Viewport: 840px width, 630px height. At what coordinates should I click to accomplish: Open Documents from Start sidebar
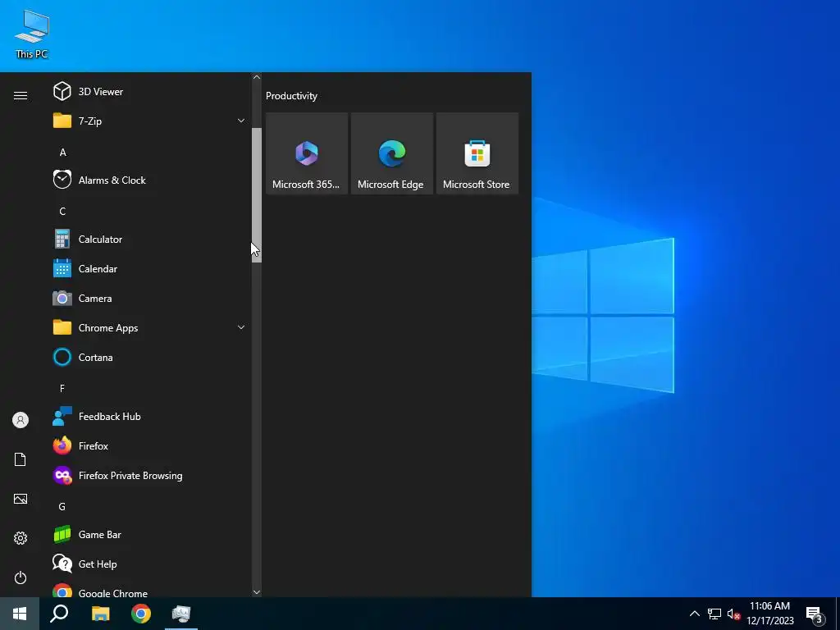pyautogui.click(x=21, y=459)
